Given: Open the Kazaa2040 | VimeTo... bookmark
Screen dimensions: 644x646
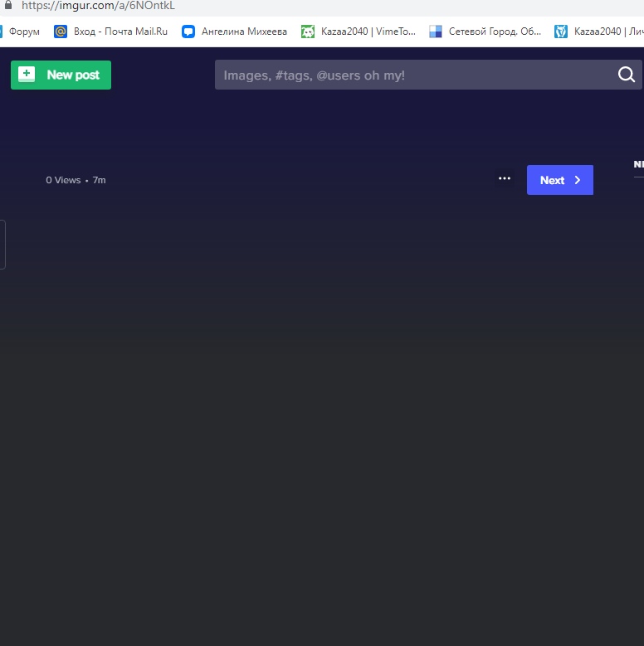Looking at the screenshot, I should [x=368, y=32].
